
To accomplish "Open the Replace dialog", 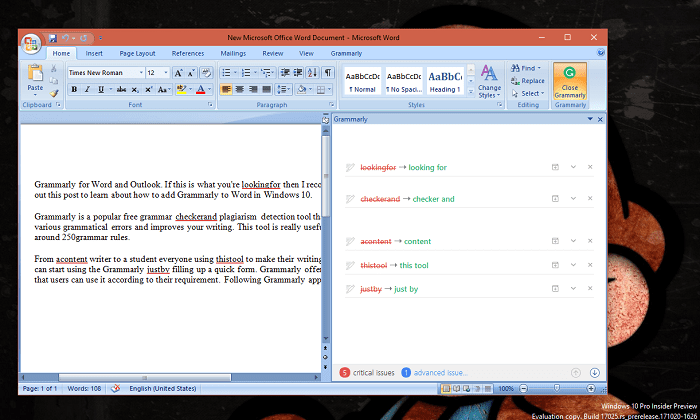I will 528,81.
